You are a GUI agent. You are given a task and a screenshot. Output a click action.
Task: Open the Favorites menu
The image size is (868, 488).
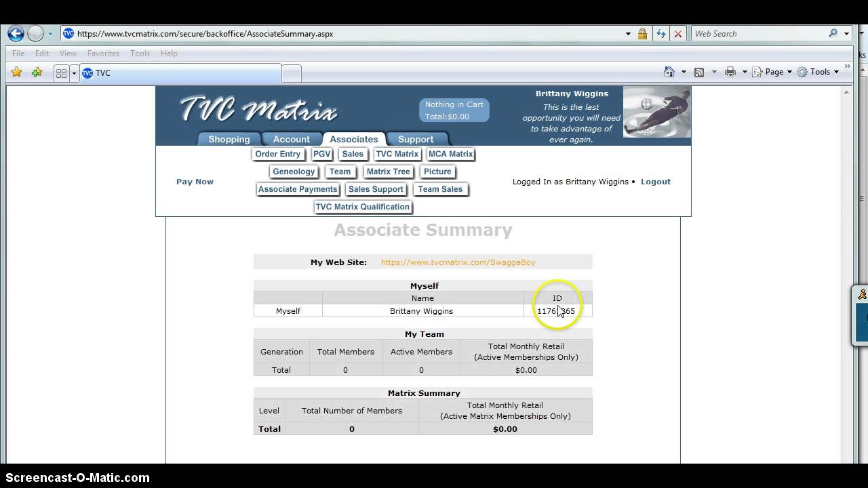tap(103, 54)
